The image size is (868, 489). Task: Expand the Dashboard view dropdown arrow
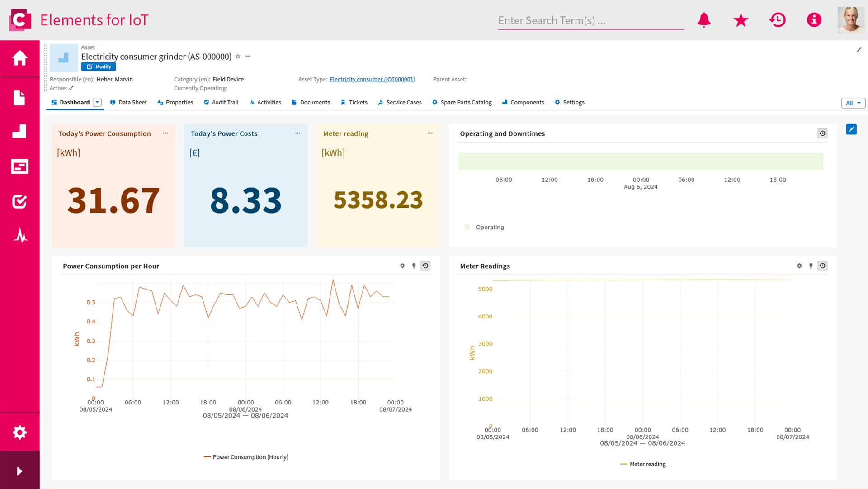(97, 102)
